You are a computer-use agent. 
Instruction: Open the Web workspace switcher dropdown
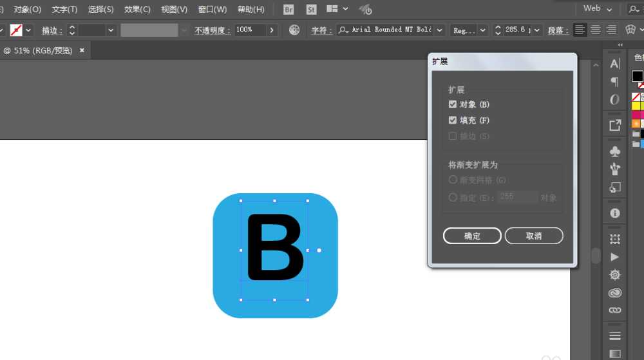[598, 8]
